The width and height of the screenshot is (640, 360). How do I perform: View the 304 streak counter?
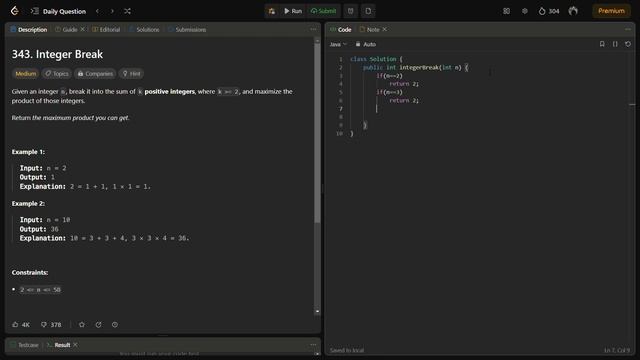click(549, 11)
